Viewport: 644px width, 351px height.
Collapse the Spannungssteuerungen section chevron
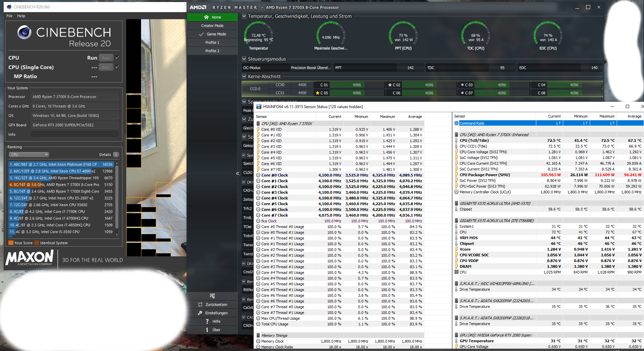click(x=244, y=101)
